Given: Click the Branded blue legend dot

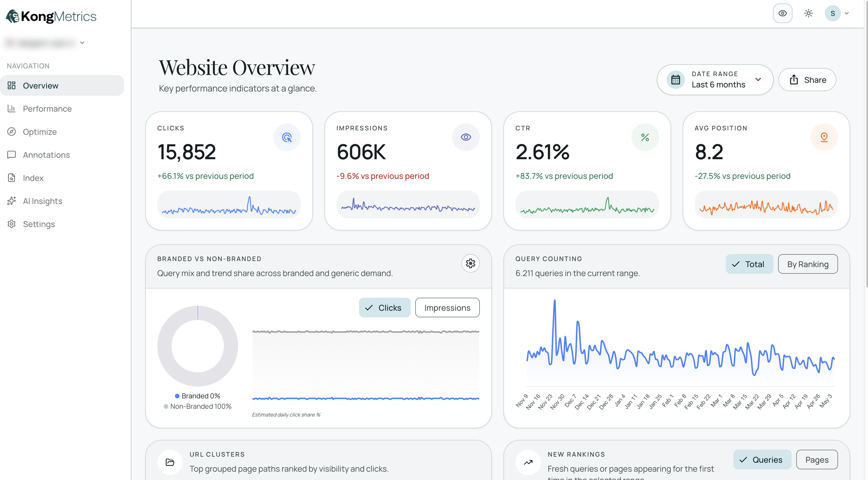Looking at the screenshot, I should pos(177,396).
